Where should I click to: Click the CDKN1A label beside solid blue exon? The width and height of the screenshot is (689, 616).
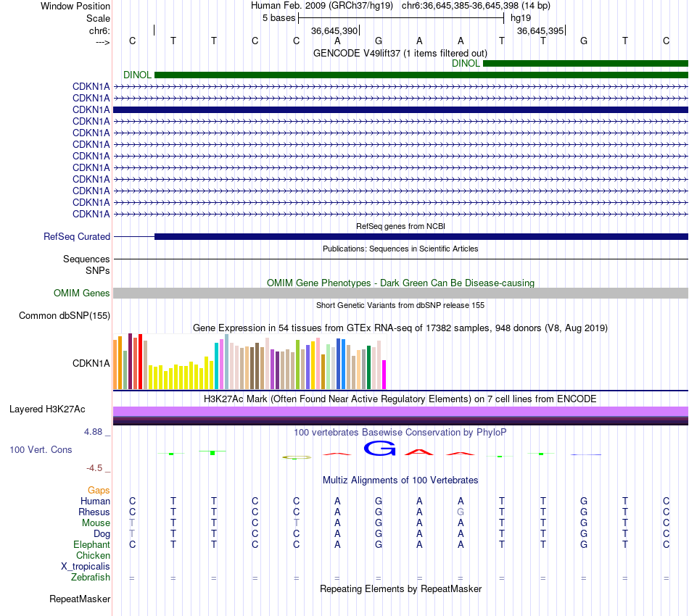91,109
